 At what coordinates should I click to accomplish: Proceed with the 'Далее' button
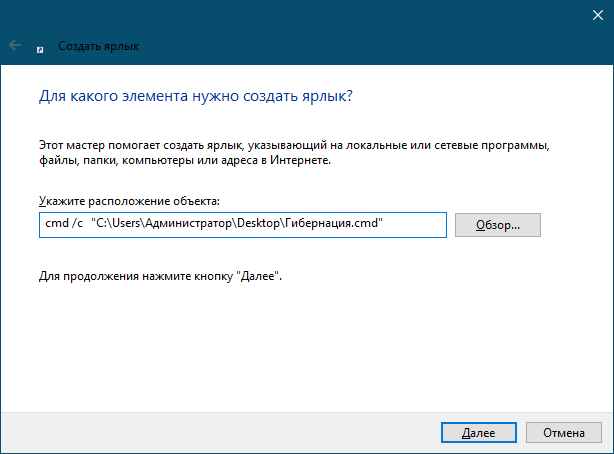[x=479, y=432]
